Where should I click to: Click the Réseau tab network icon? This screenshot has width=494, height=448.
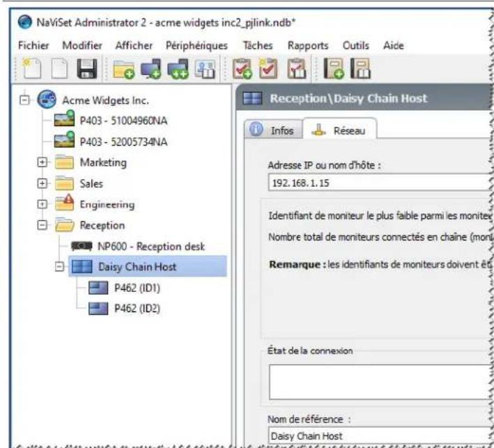(x=318, y=130)
